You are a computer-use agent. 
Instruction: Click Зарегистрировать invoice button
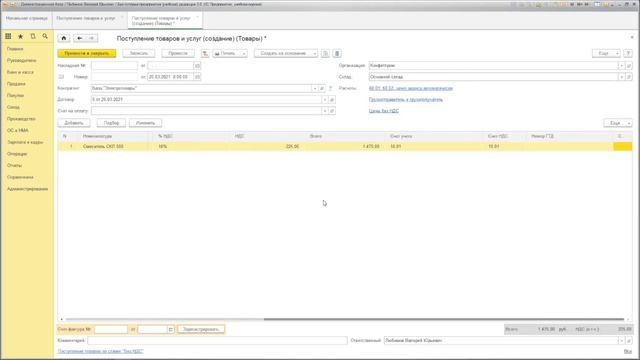coord(201,329)
